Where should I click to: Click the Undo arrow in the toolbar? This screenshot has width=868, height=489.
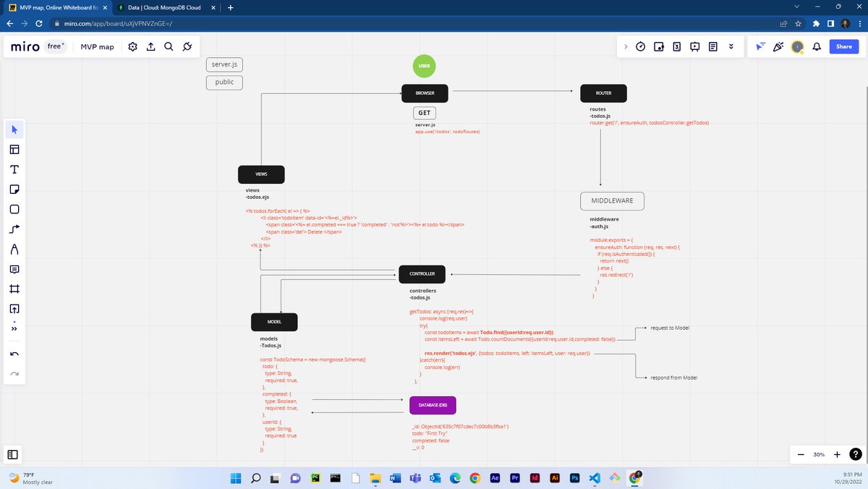click(x=14, y=354)
